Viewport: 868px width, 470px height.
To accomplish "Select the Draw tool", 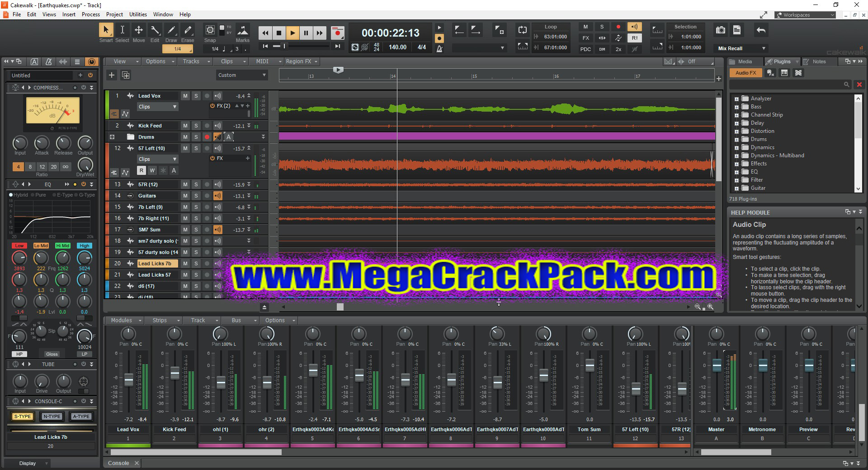I will click(x=171, y=30).
